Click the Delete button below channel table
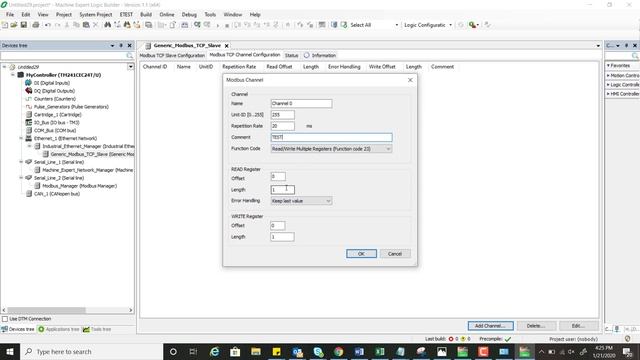Viewport: 640px width, 360px height. (x=536, y=326)
